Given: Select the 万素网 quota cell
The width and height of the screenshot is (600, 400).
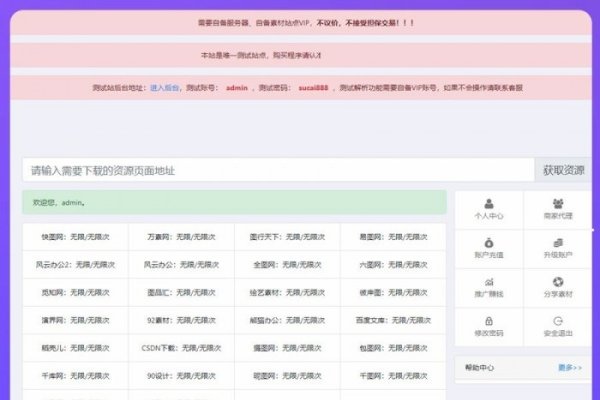Looking at the screenshot, I should (x=181, y=237).
